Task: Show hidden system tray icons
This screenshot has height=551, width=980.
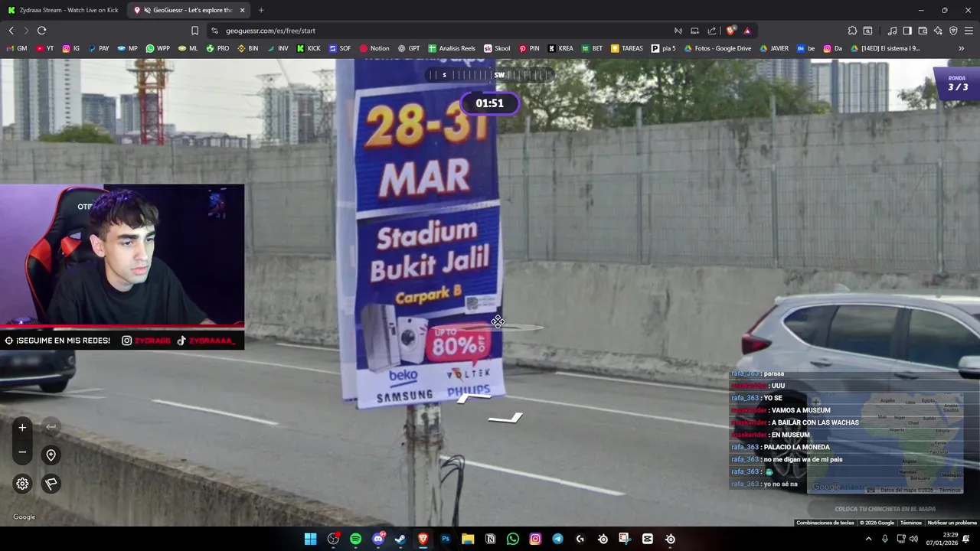Action: click(868, 539)
